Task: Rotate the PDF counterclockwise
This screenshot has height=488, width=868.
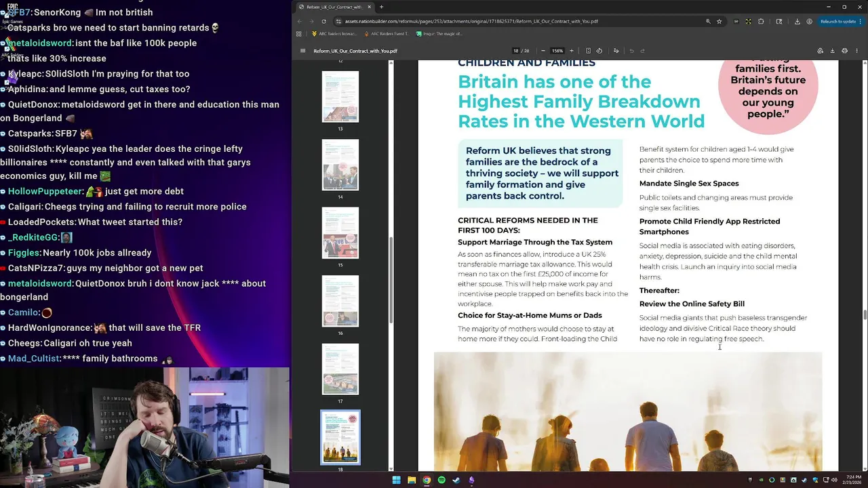Action: pos(599,51)
